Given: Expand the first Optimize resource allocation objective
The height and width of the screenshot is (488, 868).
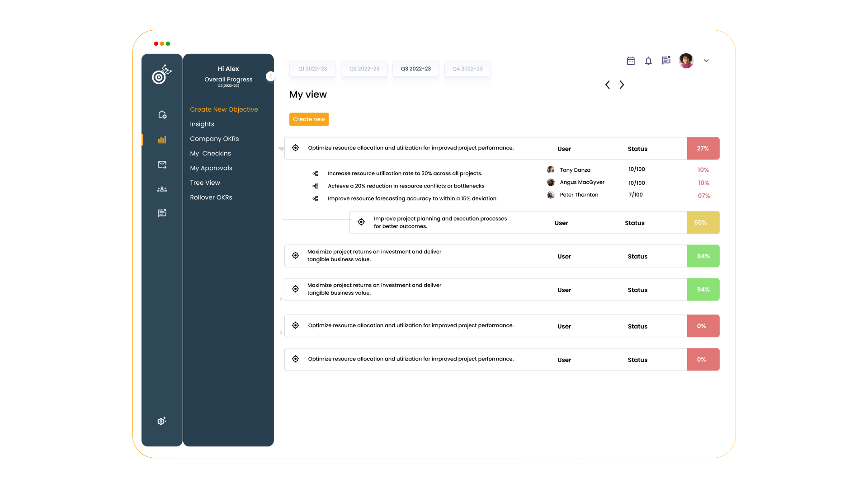Looking at the screenshot, I should click(x=282, y=148).
